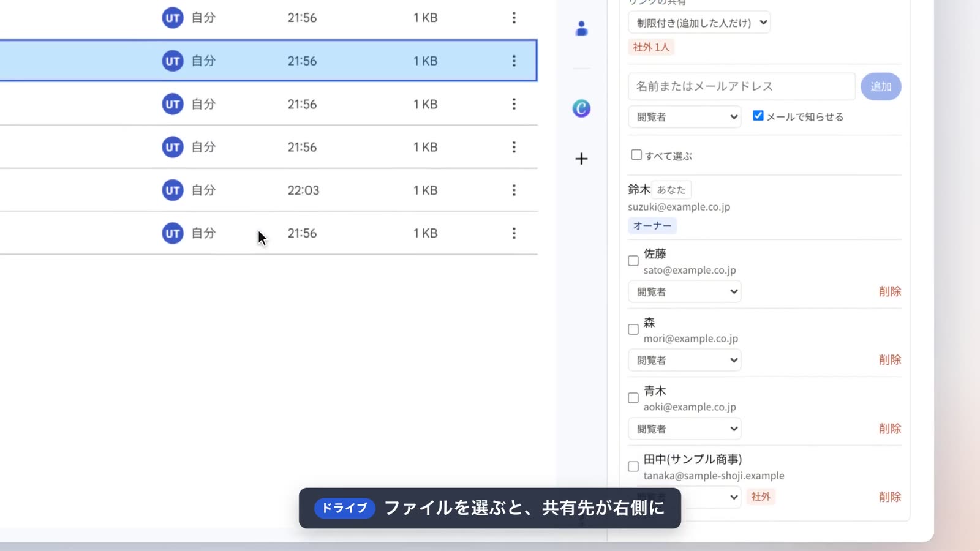Screen dimensions: 980x551
Task: Click 1 KB size in the 22:03 row
Action: click(x=425, y=190)
